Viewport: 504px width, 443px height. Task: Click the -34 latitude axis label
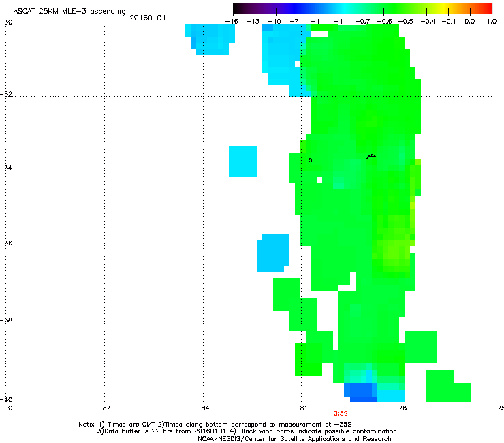coord(6,168)
